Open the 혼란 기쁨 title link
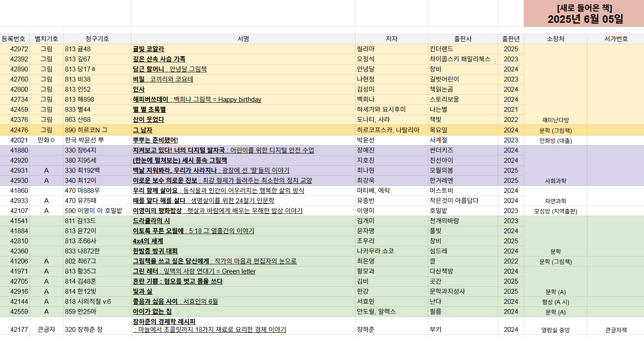 coord(178,281)
